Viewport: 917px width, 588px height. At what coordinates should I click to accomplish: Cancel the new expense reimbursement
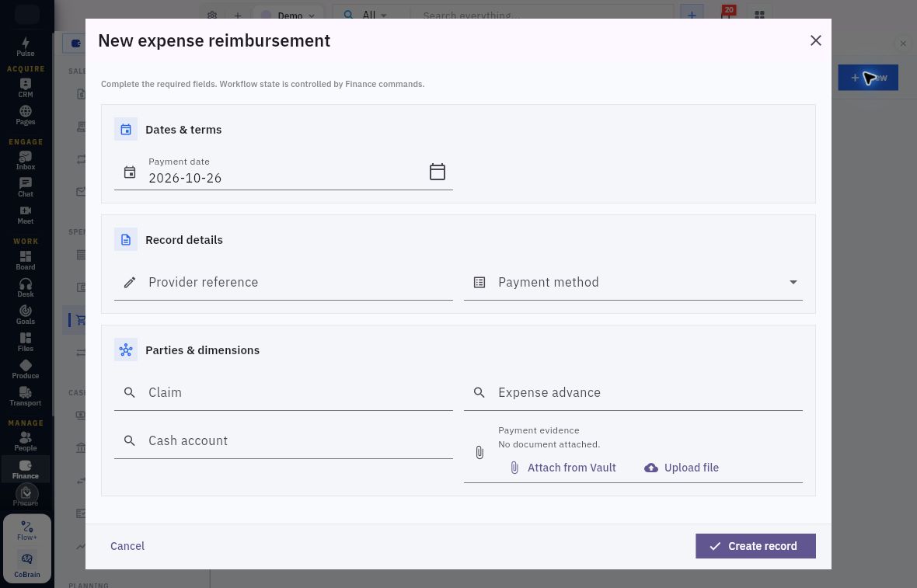point(127,546)
